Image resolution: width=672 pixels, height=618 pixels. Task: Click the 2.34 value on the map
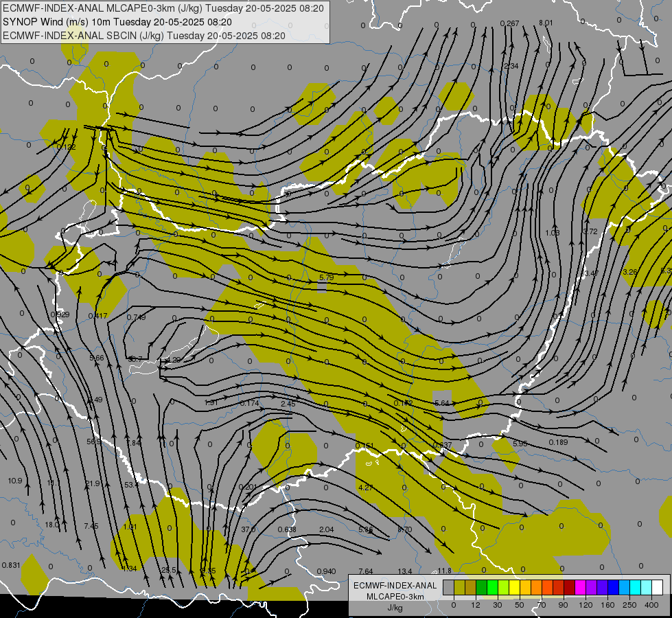[511, 66]
